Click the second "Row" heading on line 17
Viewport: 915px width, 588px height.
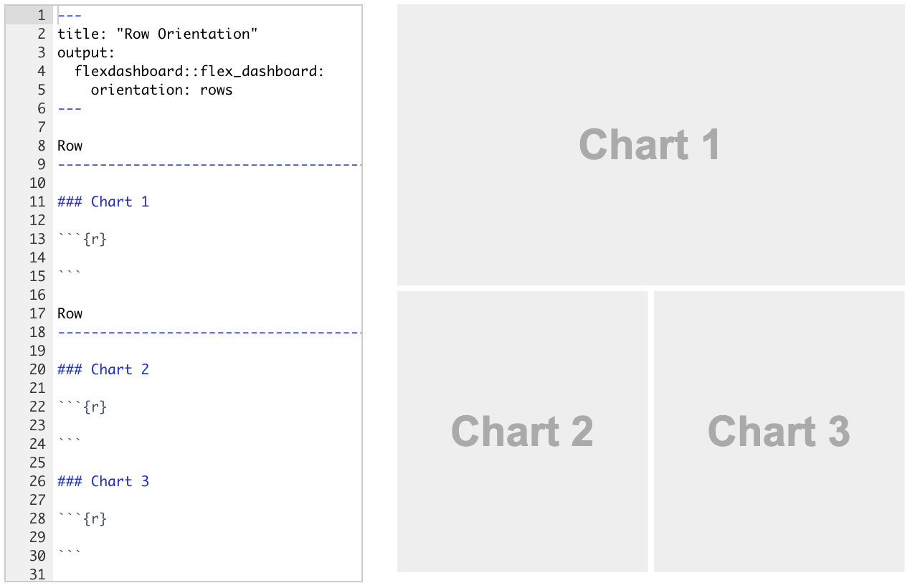[x=70, y=313]
